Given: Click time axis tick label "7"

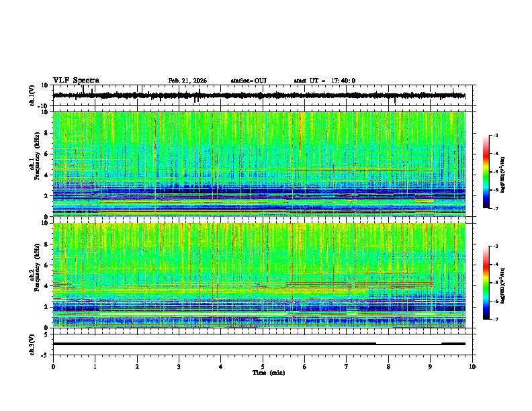Looking at the screenshot, I should coord(347,367).
